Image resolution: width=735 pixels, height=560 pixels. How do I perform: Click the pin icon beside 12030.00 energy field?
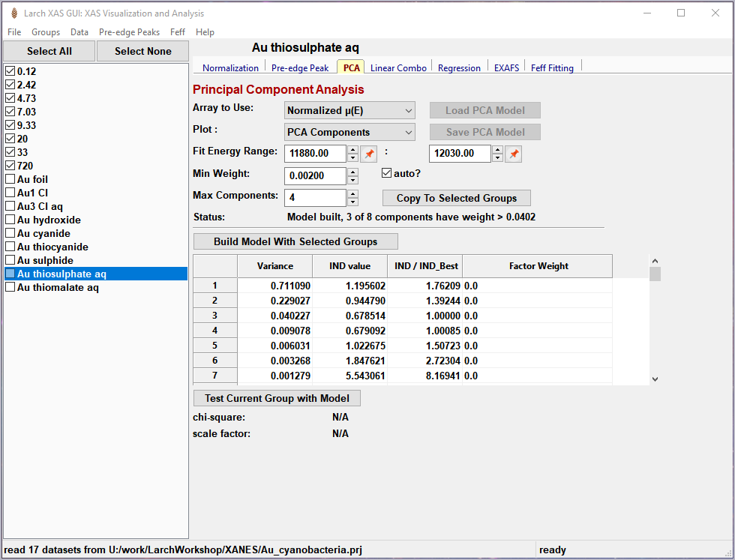point(513,154)
